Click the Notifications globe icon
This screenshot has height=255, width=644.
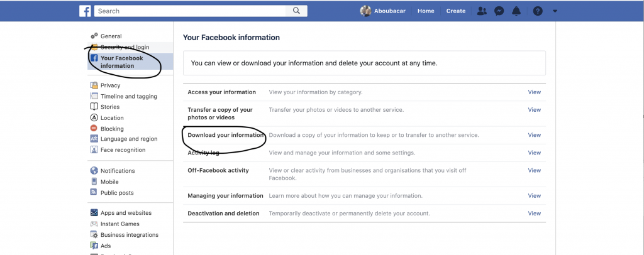point(94,171)
